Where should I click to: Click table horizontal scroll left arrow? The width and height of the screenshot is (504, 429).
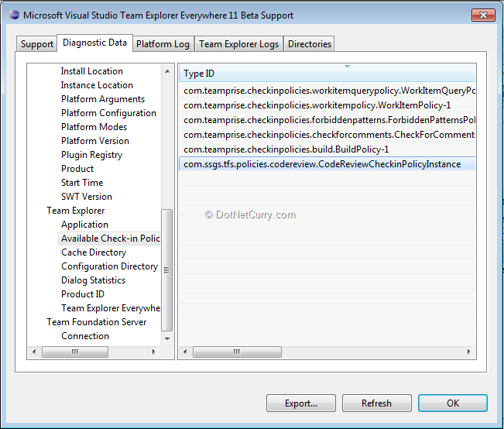click(x=185, y=352)
